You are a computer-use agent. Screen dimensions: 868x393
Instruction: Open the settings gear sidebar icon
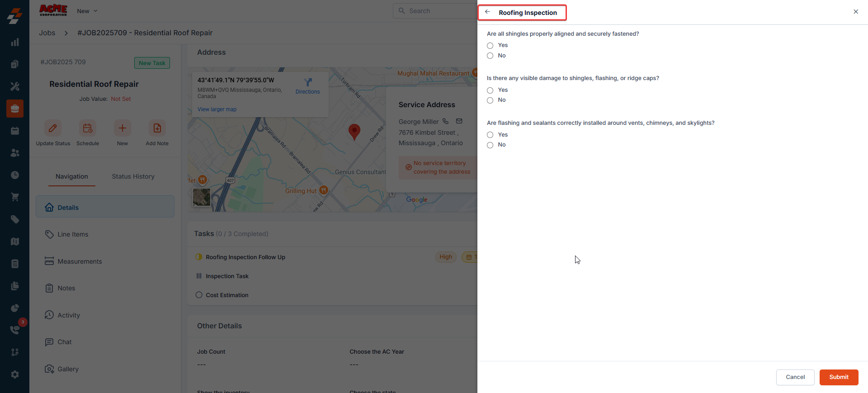[15, 374]
